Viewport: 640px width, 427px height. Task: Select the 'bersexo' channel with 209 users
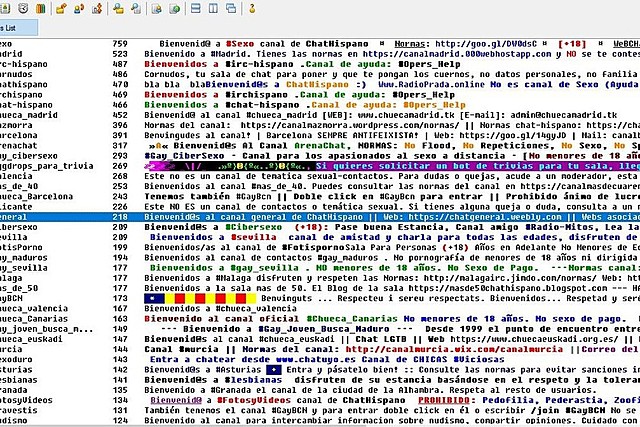pos(320,227)
